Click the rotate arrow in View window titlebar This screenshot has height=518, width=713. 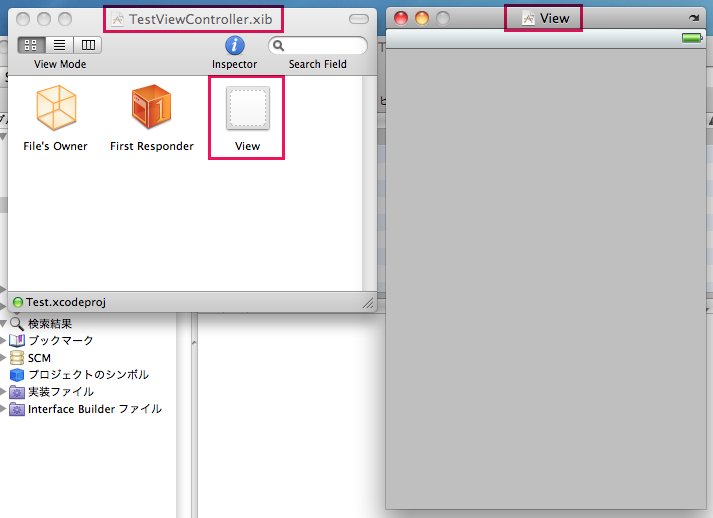point(694,18)
